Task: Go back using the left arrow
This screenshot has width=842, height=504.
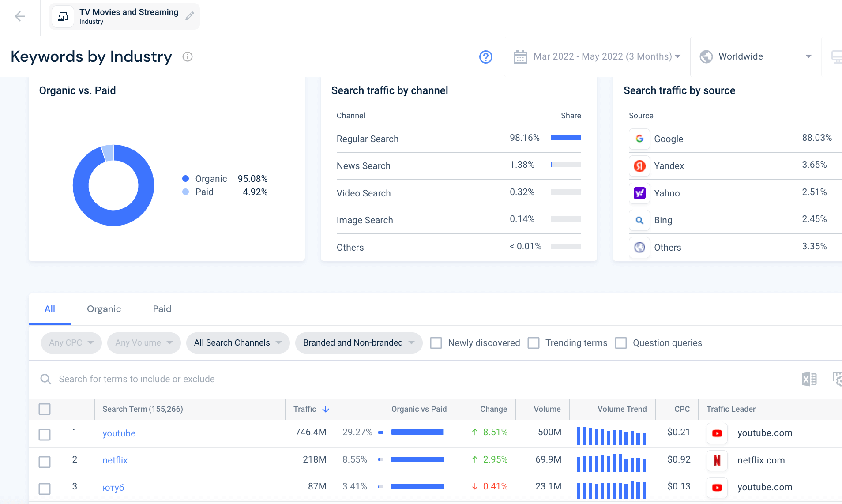Action: 20,17
